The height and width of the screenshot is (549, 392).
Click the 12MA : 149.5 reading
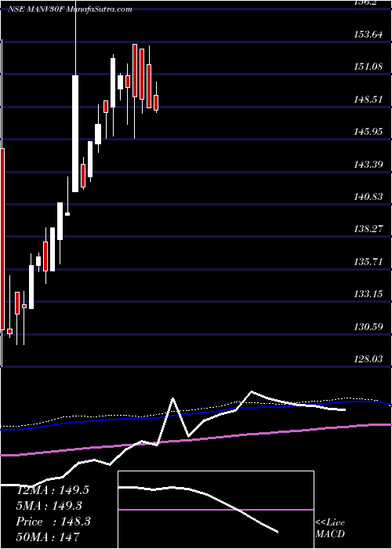(53, 490)
